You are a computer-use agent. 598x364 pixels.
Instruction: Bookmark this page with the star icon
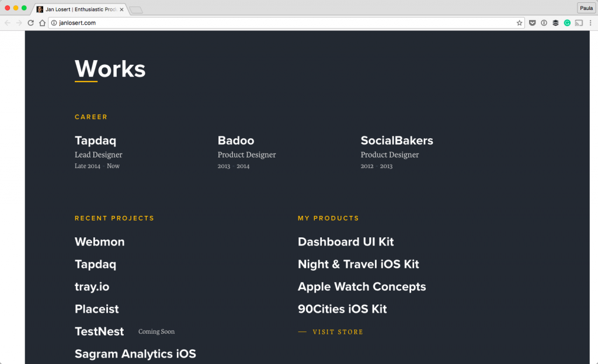(519, 23)
